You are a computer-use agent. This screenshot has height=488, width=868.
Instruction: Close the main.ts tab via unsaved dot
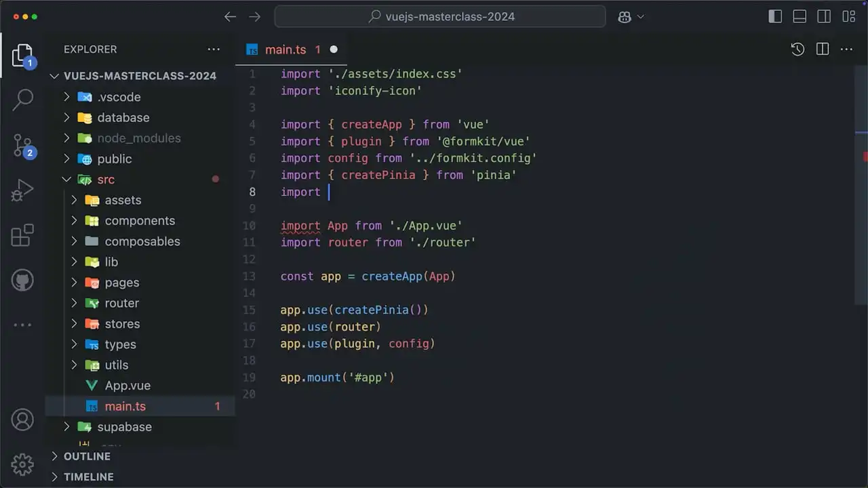pos(334,49)
